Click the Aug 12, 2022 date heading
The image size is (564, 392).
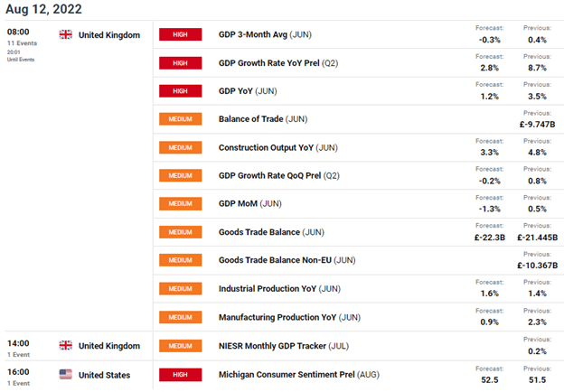click(x=43, y=8)
